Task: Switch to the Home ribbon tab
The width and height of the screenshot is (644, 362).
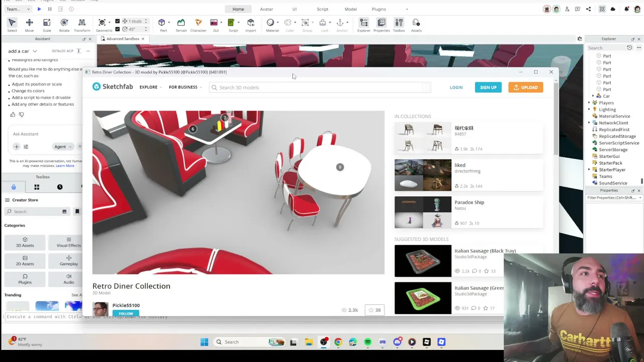Action: [238, 9]
